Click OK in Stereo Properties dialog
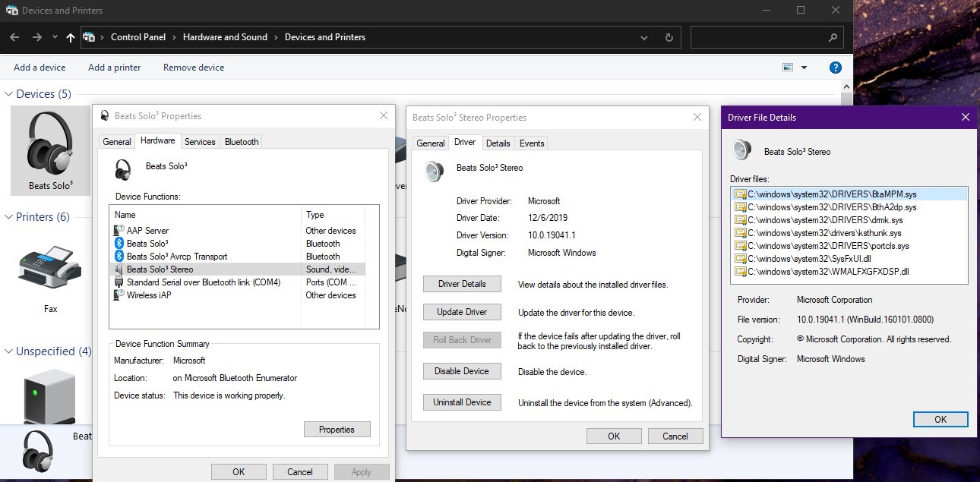980x482 pixels. click(614, 436)
